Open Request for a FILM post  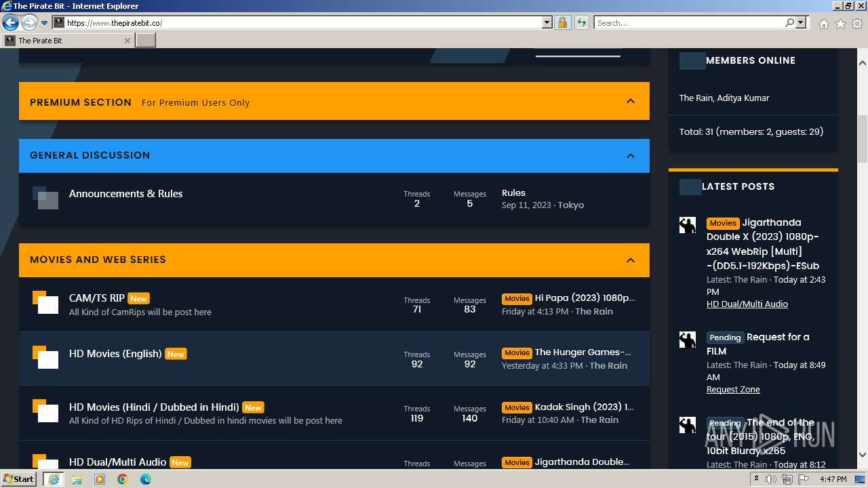[759, 344]
